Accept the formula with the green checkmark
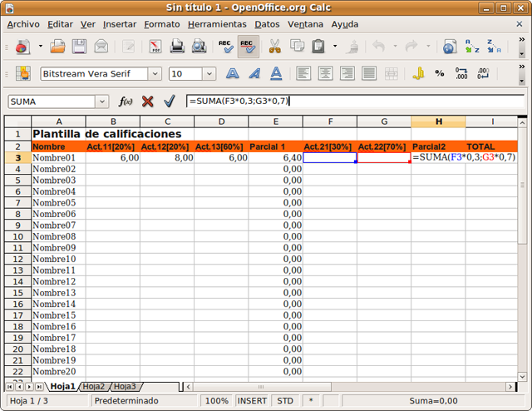 pos(169,101)
